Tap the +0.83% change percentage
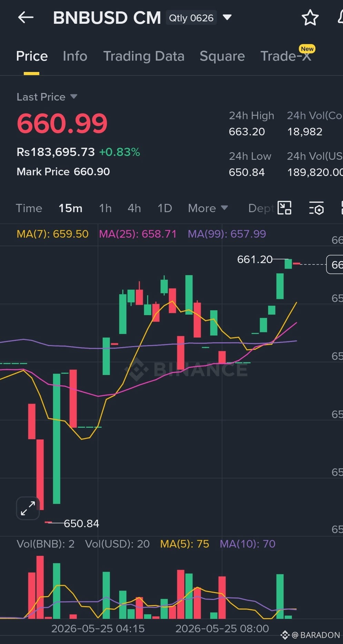The height and width of the screenshot is (644, 343). (120, 152)
